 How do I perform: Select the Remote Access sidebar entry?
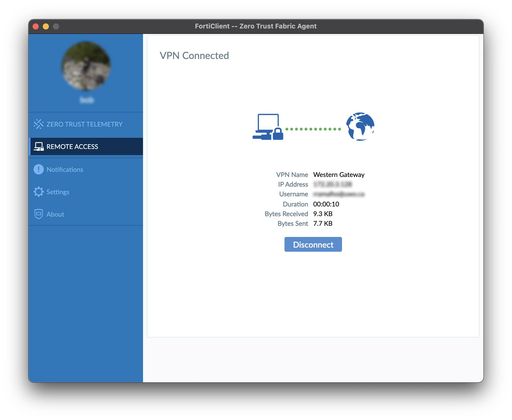[x=72, y=146]
